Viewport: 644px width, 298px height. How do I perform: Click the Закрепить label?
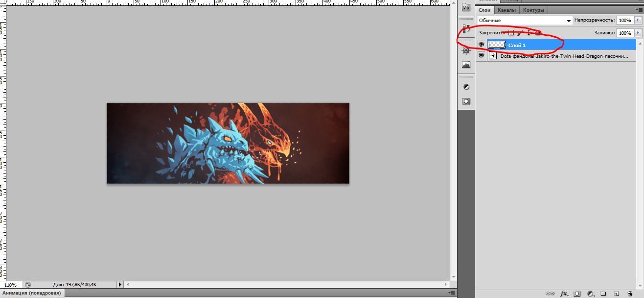[x=492, y=33]
